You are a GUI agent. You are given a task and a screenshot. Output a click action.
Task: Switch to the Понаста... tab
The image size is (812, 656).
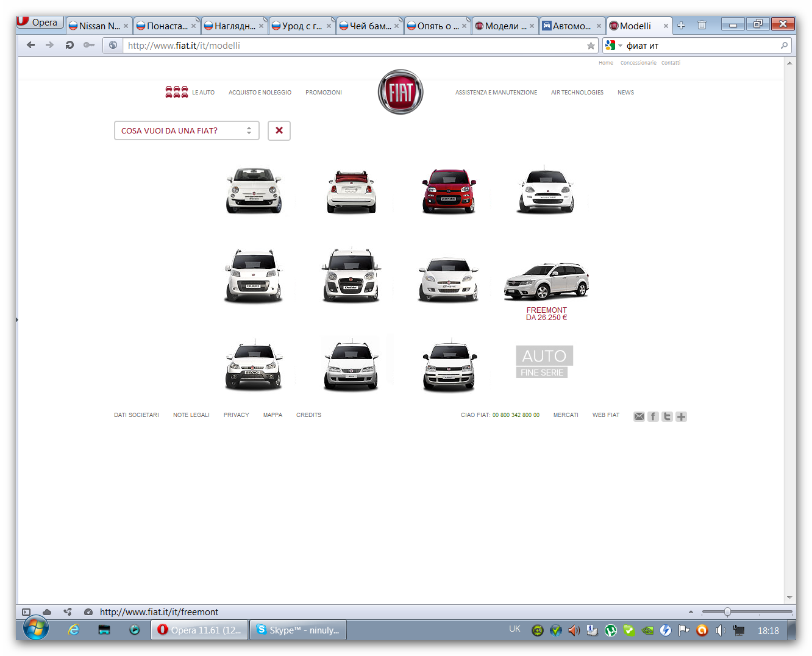(x=165, y=26)
